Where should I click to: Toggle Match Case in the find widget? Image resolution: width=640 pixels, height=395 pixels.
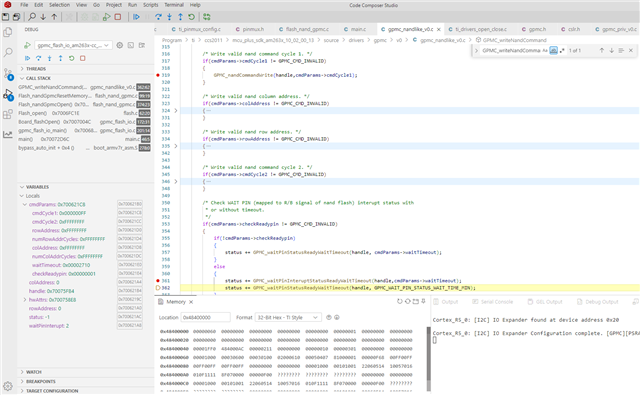[x=545, y=51]
